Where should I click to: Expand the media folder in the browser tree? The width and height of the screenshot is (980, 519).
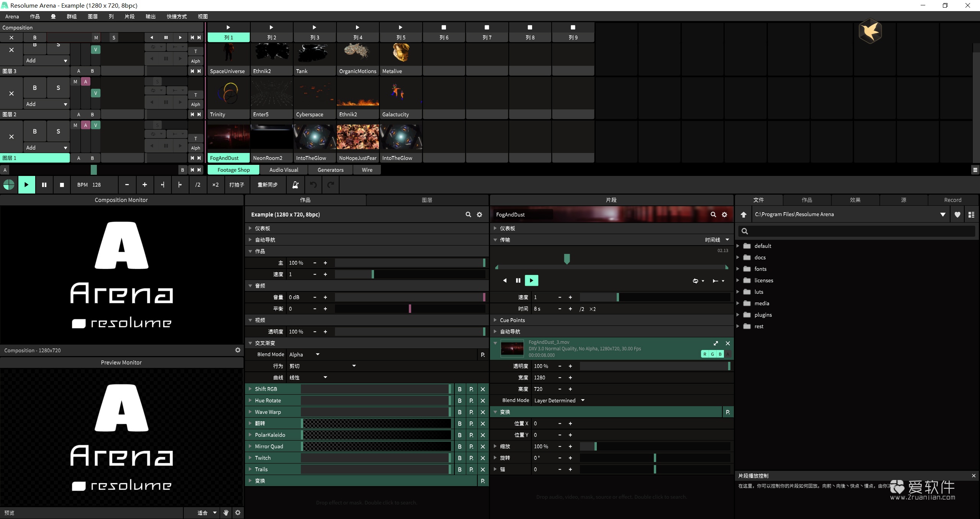[x=738, y=303]
